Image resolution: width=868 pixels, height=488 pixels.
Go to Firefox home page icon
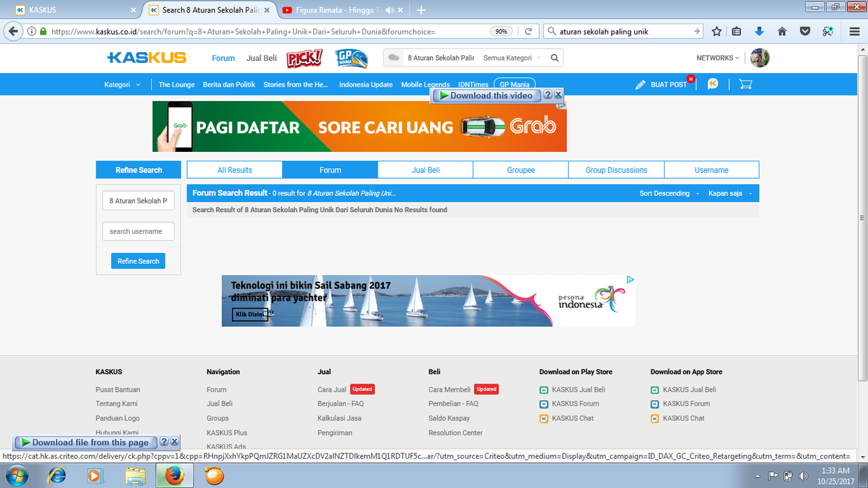(782, 31)
